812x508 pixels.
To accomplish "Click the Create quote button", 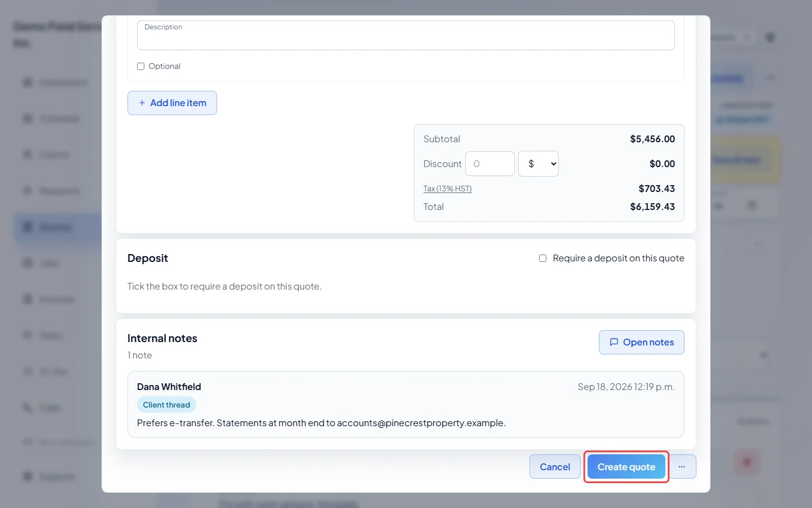I will (626, 467).
